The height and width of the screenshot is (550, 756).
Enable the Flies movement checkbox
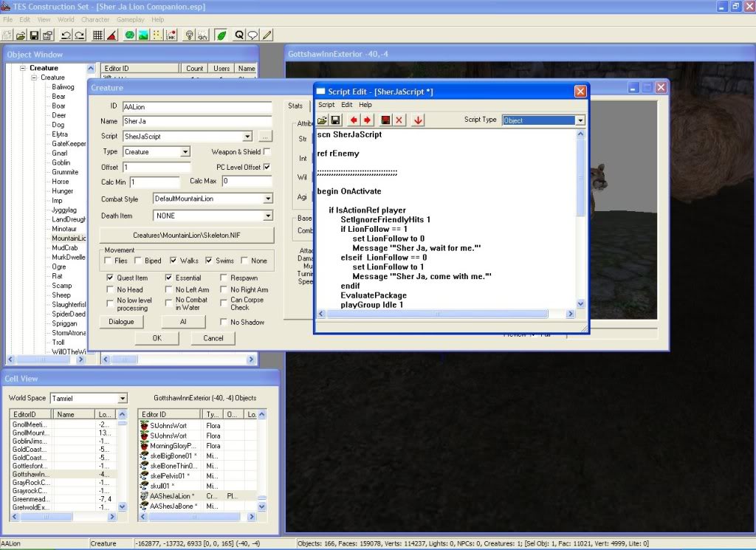point(108,261)
